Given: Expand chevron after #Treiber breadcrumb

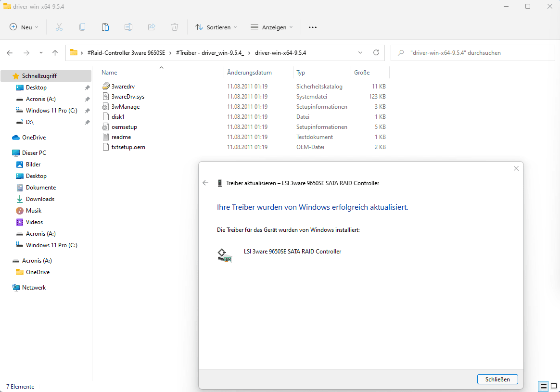Looking at the screenshot, I should click(249, 53).
